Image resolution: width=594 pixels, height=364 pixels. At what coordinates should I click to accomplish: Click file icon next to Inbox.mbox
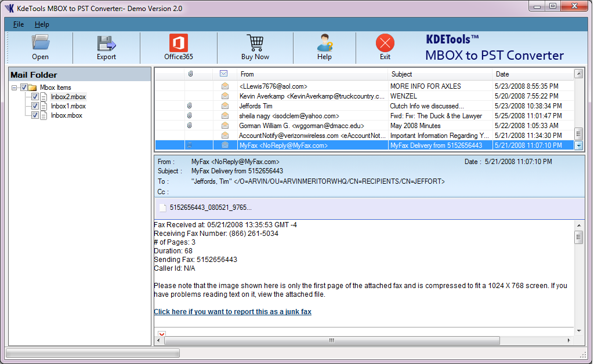[44, 115]
